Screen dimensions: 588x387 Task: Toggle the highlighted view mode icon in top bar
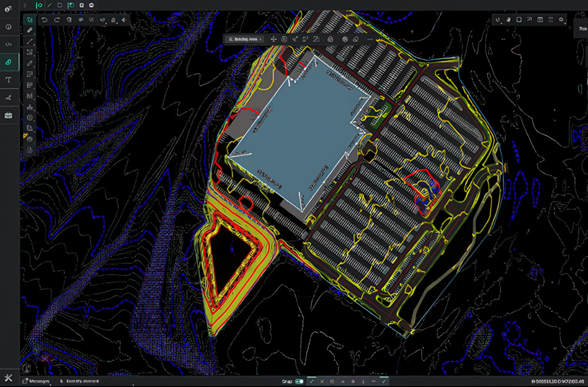(71, 5)
